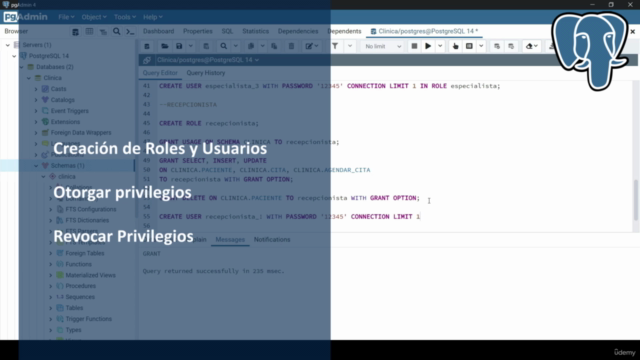Screen dimensions: 640x360
Task: Click connection status link icon beside Clinica connection
Action: [147, 60]
